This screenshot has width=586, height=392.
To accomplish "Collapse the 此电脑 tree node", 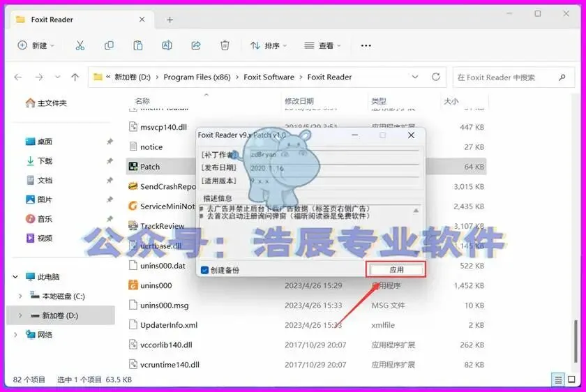I will (15, 277).
